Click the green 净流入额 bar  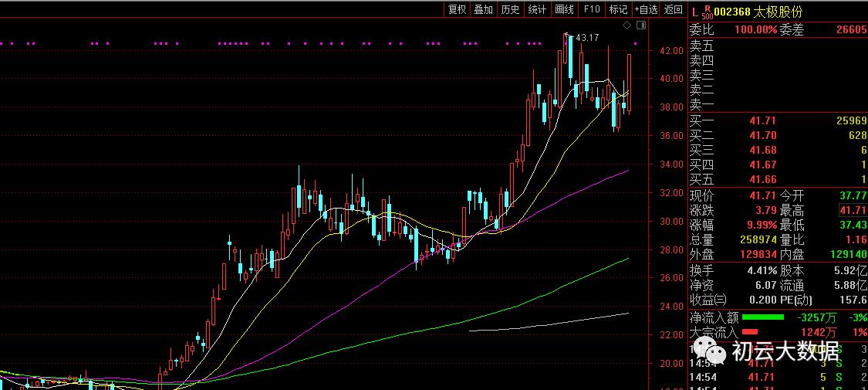click(763, 317)
